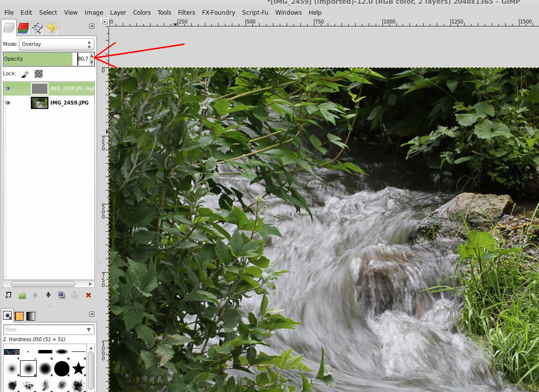This screenshot has width=539, height=392.
Task: Toggle the lock alpha channel checkerboard icon
Action: pyautogui.click(x=39, y=74)
